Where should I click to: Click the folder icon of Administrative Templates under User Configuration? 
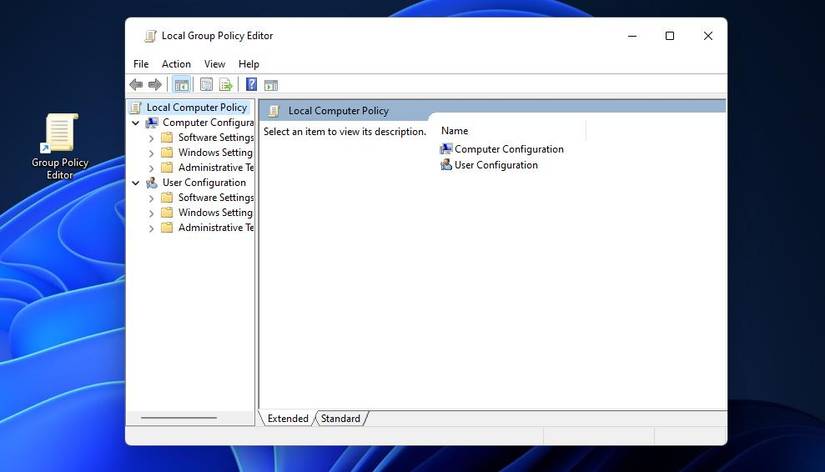[x=167, y=227]
